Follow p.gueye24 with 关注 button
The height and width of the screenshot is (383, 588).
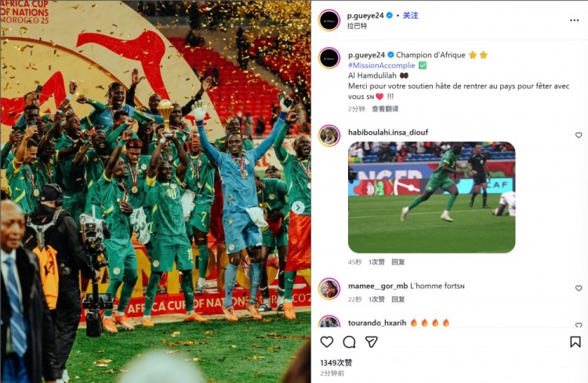click(x=410, y=16)
